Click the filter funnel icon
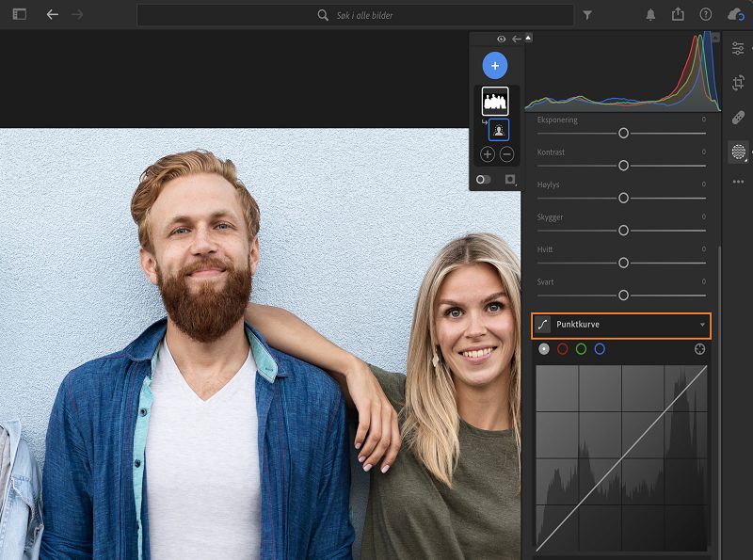 pos(587,15)
